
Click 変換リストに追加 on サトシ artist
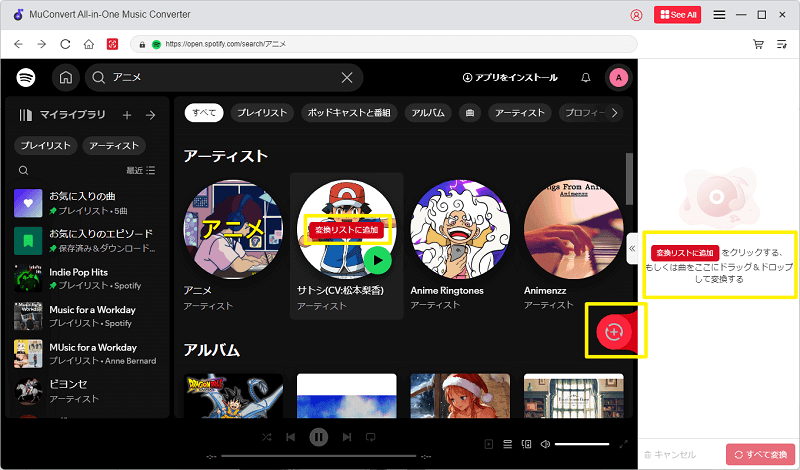coord(346,230)
